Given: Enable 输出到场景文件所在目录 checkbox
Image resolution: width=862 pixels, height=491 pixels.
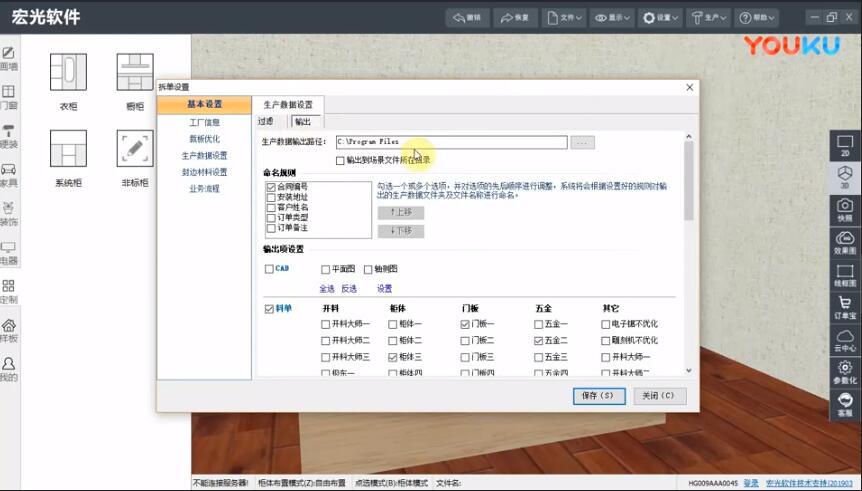Looking at the screenshot, I should 340,161.
